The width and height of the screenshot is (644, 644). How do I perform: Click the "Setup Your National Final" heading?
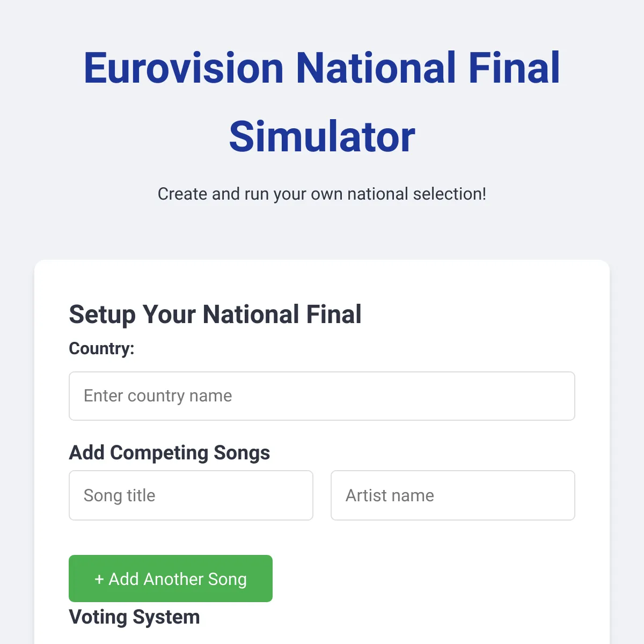pyautogui.click(x=215, y=314)
